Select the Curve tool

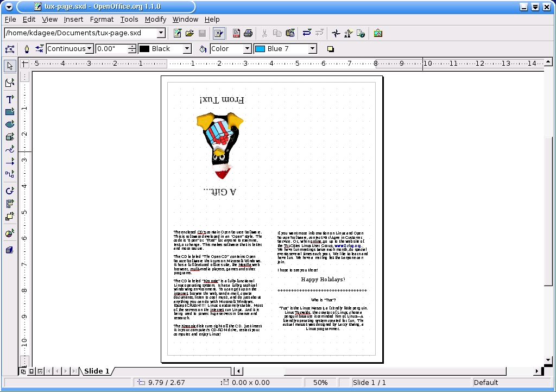click(x=9, y=149)
